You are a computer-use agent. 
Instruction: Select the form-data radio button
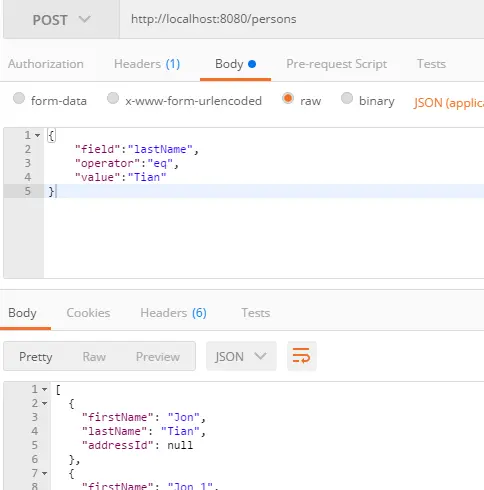(19, 99)
